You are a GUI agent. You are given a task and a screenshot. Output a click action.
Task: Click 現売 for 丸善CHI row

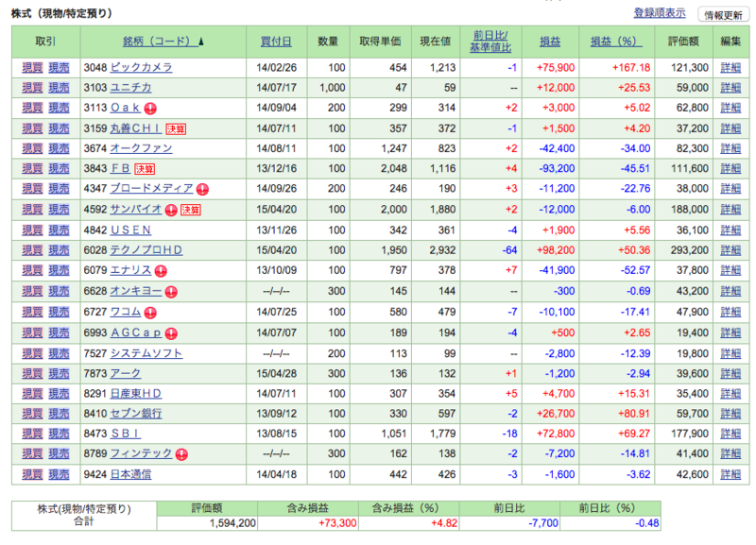(x=59, y=128)
